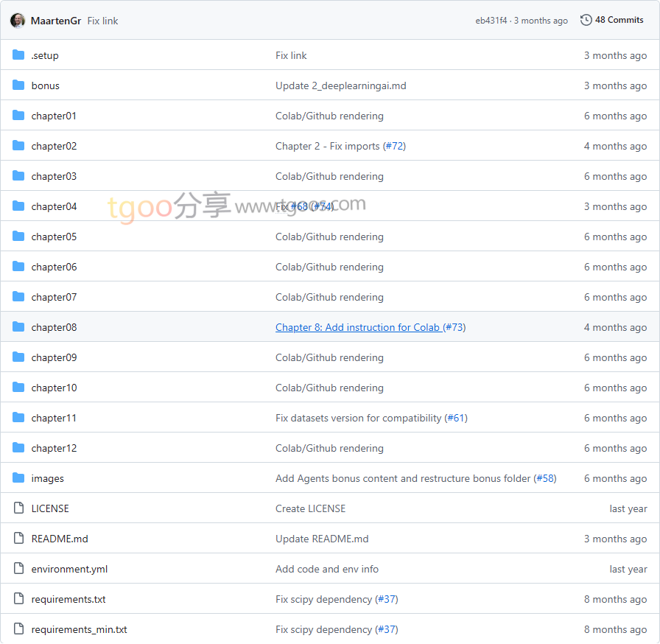
Task: Click the images folder icon
Action: (x=18, y=478)
